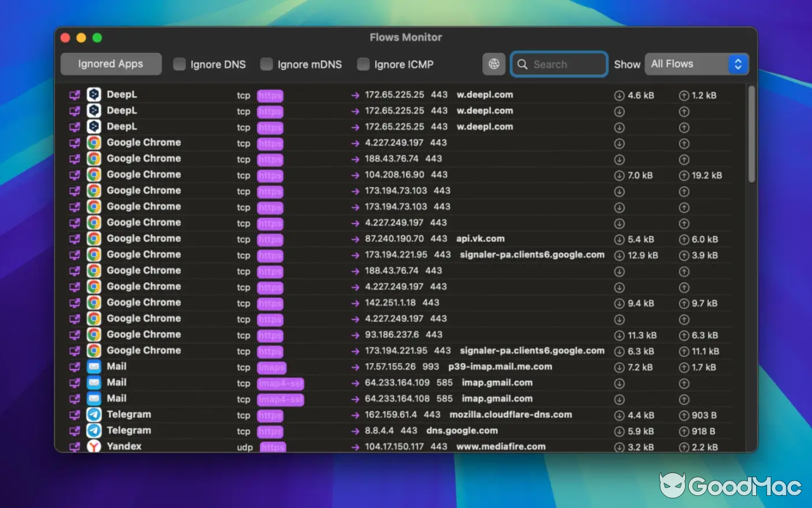Click the upload arrow next to 19.2 kB
812x508 pixels.
click(684, 175)
